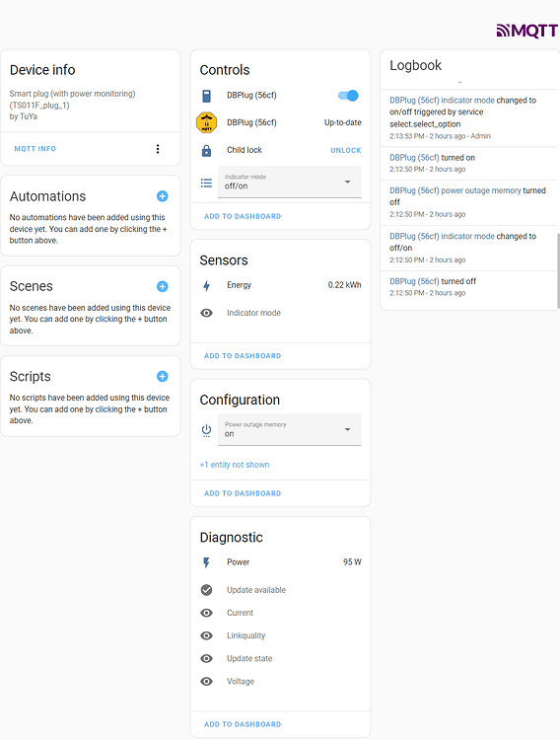Open the Energy 0.22 kWh sensor row
560x740 pixels.
pos(280,285)
